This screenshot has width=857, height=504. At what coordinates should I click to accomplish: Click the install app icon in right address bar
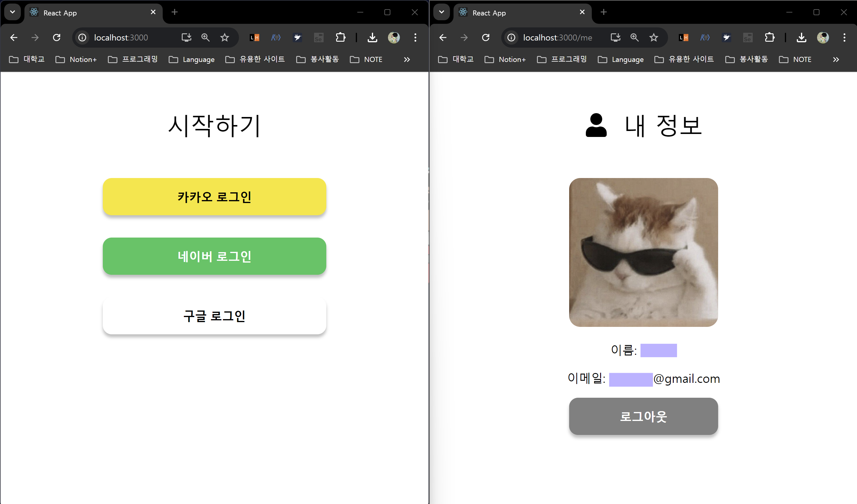[615, 38]
